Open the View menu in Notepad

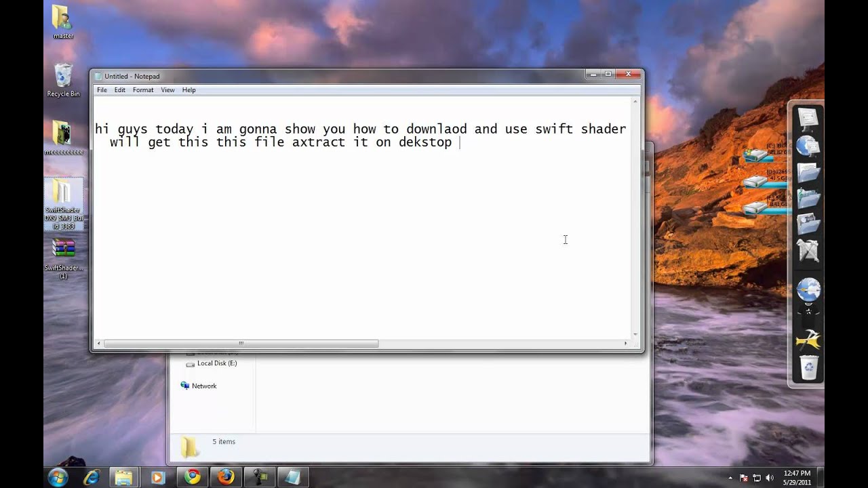[167, 89]
